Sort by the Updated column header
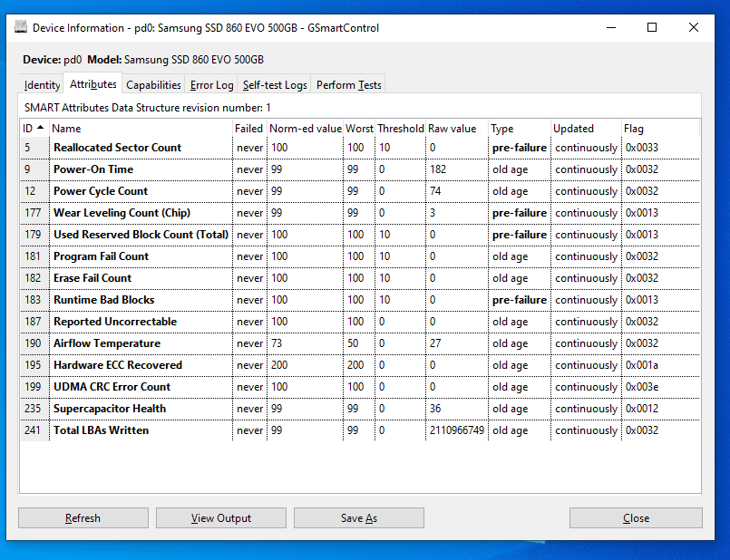The height and width of the screenshot is (560, 730). pos(586,129)
